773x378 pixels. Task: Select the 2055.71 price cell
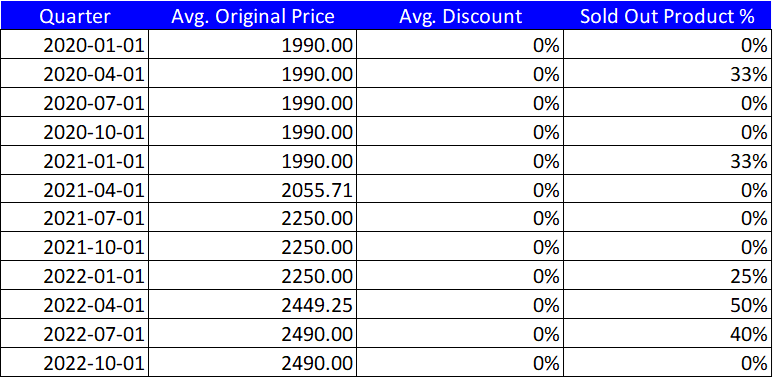tap(252, 190)
